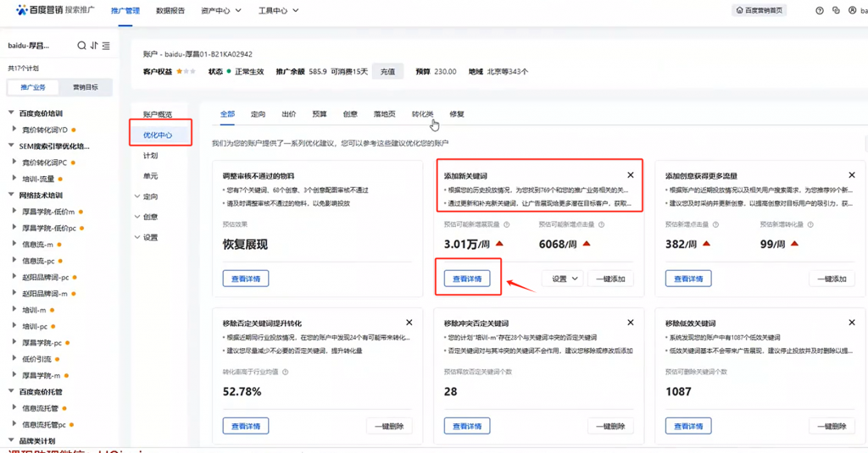
Task: Open 账户概览 in side menu
Action: coord(158,114)
